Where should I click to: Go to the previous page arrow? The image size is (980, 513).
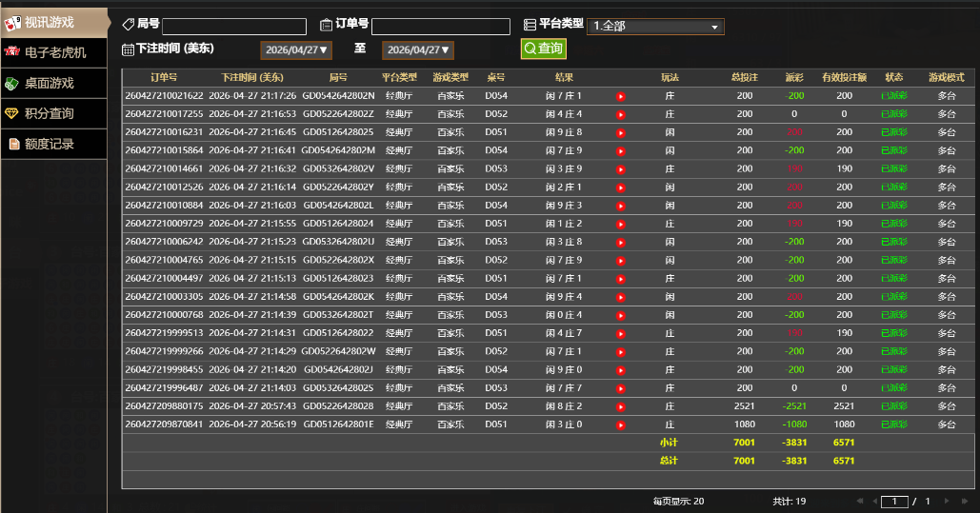point(874,502)
